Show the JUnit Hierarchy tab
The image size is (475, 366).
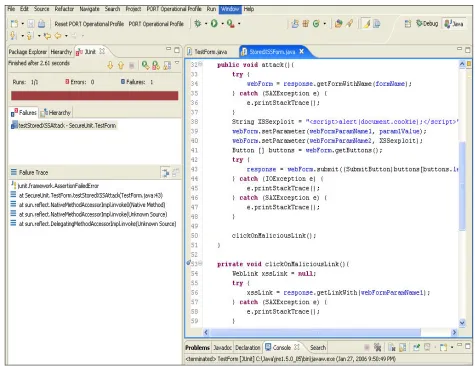click(x=56, y=113)
